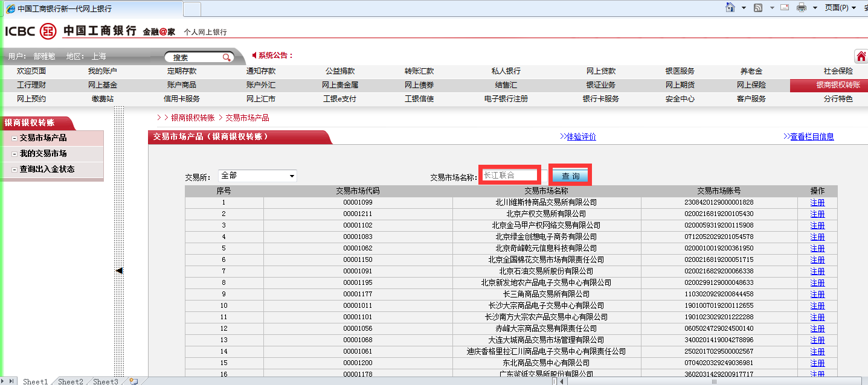The height and width of the screenshot is (385, 868).
Task: Click 注册 link for 北京产权交易所有限公司
Action: click(817, 214)
